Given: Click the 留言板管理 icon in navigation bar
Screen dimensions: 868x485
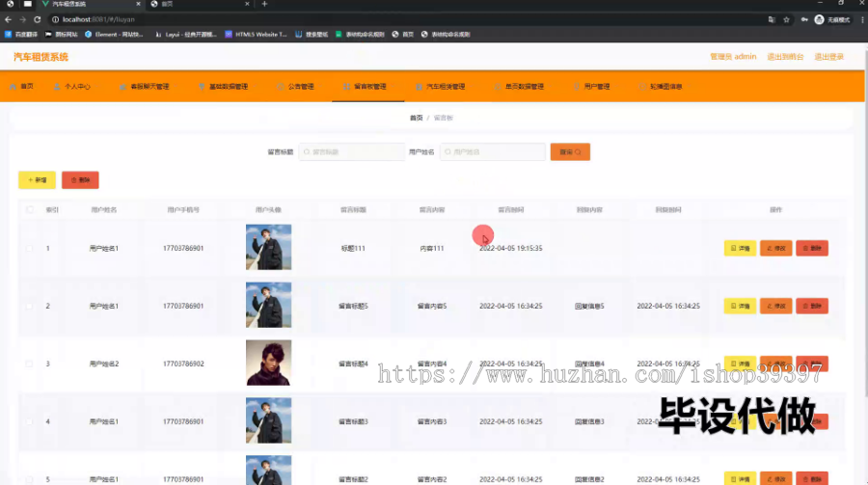Looking at the screenshot, I should click(x=346, y=87).
